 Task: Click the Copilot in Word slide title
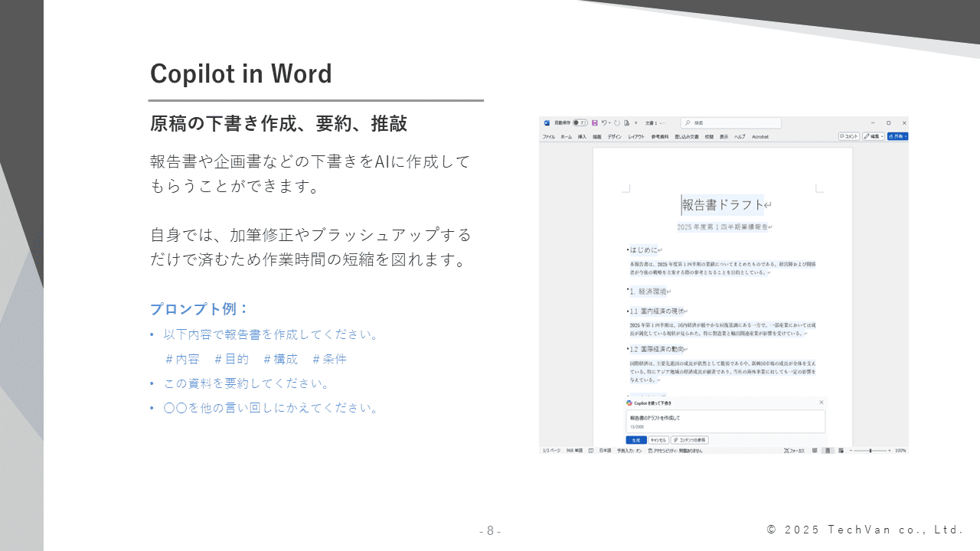tap(241, 73)
